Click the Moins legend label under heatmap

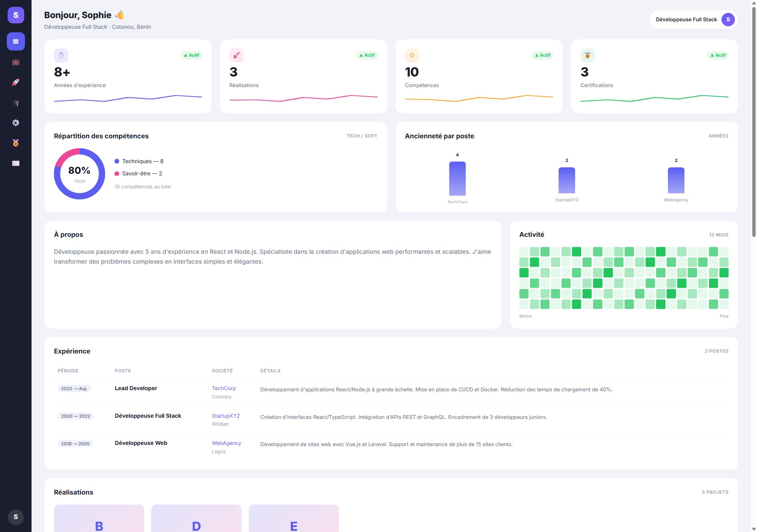526,316
